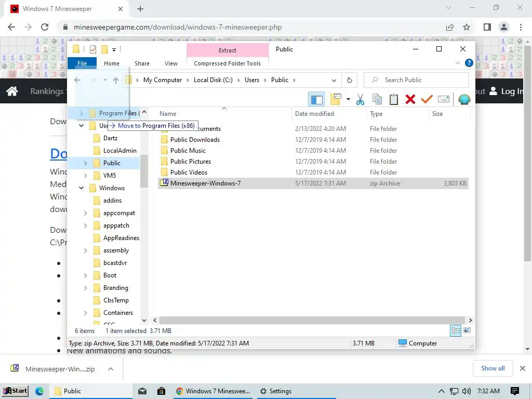Switch to Details view icon in status bar
The image size is (532, 399).
455,330
